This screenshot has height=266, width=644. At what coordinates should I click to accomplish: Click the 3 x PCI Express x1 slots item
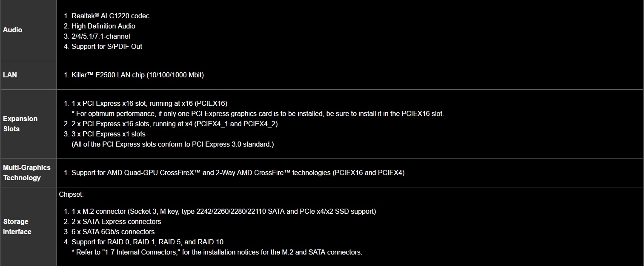click(108, 134)
